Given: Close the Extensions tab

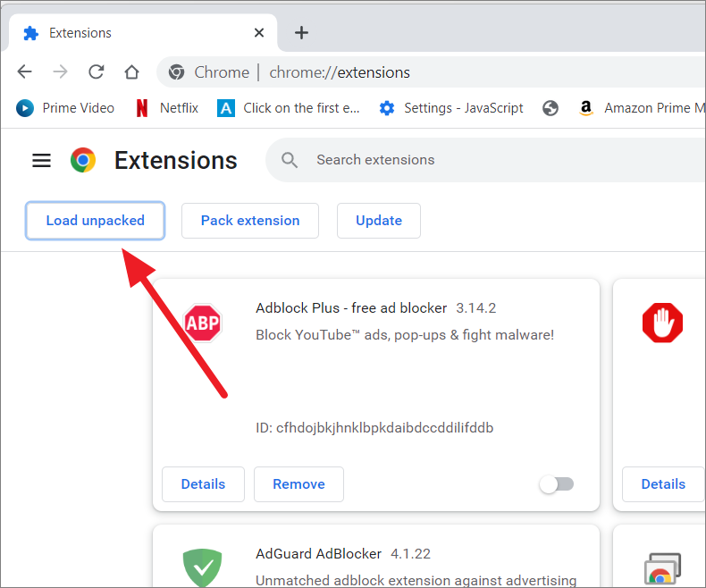Looking at the screenshot, I should (259, 33).
